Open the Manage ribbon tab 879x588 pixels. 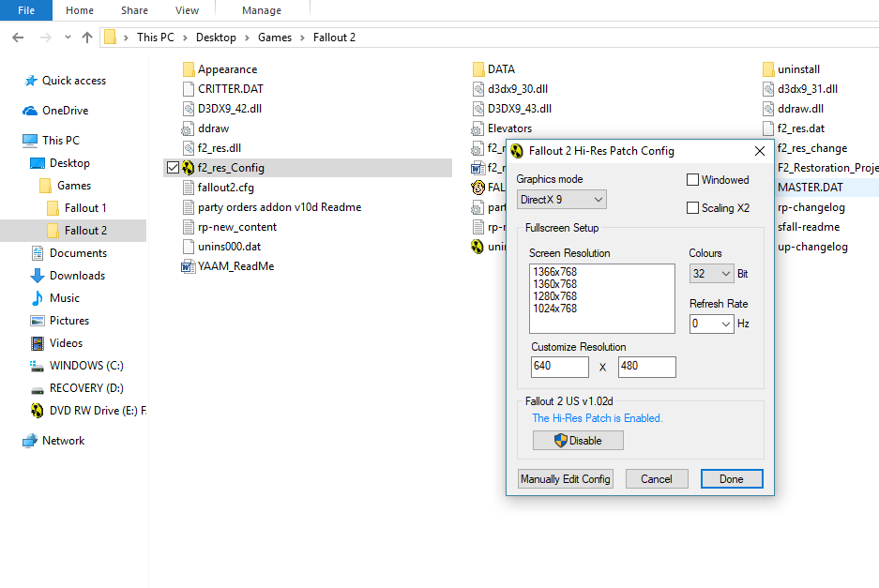pyautogui.click(x=262, y=10)
